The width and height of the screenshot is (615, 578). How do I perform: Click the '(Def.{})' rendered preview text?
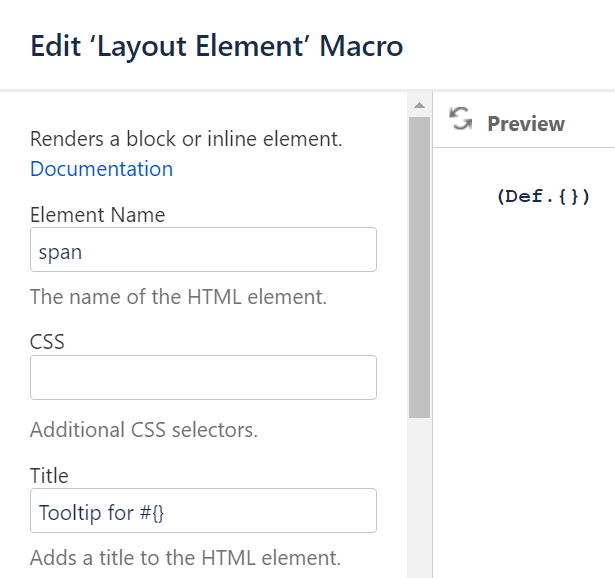543,196
